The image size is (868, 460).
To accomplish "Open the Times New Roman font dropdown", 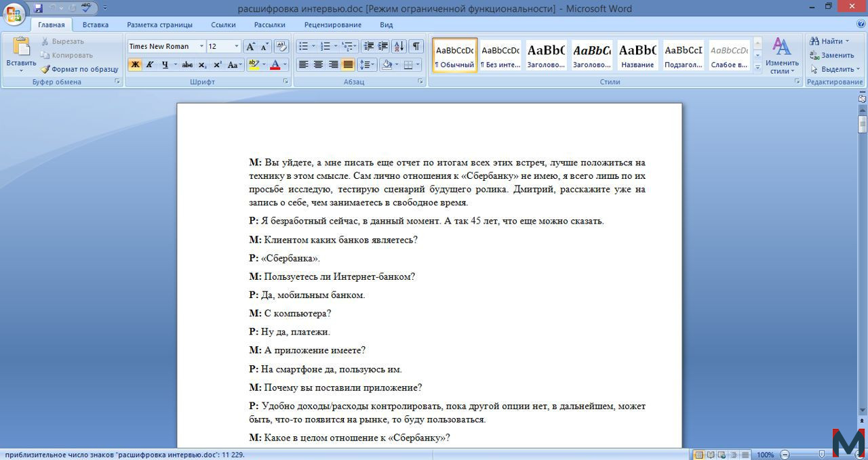I will [201, 46].
